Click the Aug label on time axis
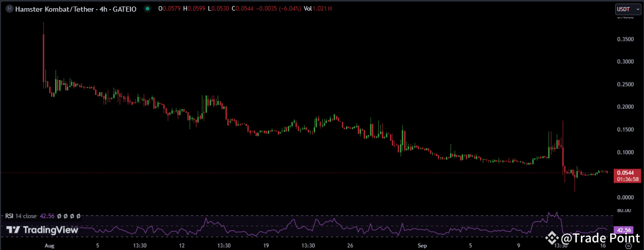 tap(49, 246)
